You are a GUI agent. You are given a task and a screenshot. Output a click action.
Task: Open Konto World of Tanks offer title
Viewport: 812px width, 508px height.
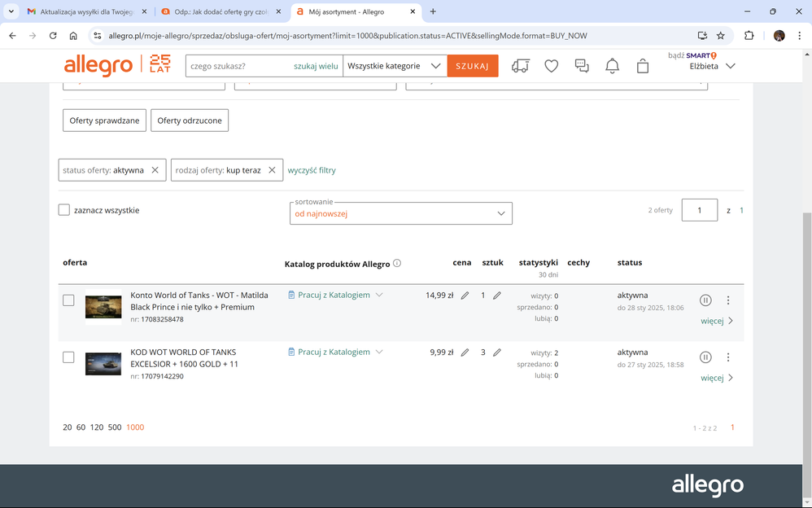(x=199, y=301)
